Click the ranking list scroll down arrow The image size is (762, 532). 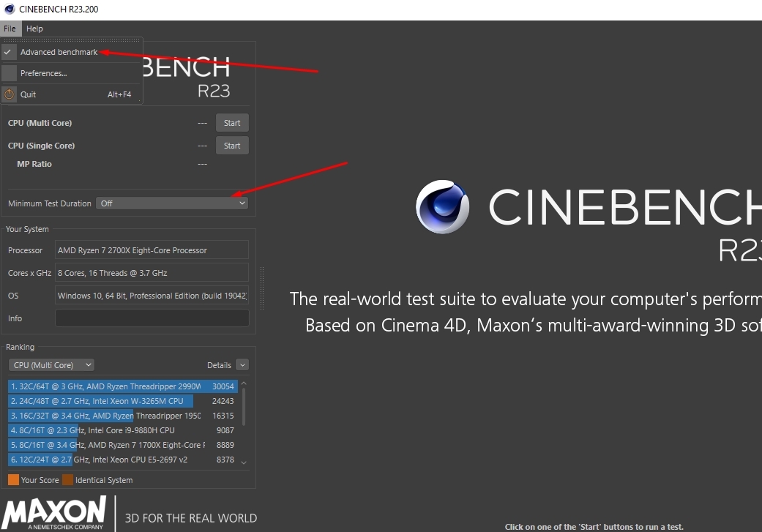tap(244, 462)
